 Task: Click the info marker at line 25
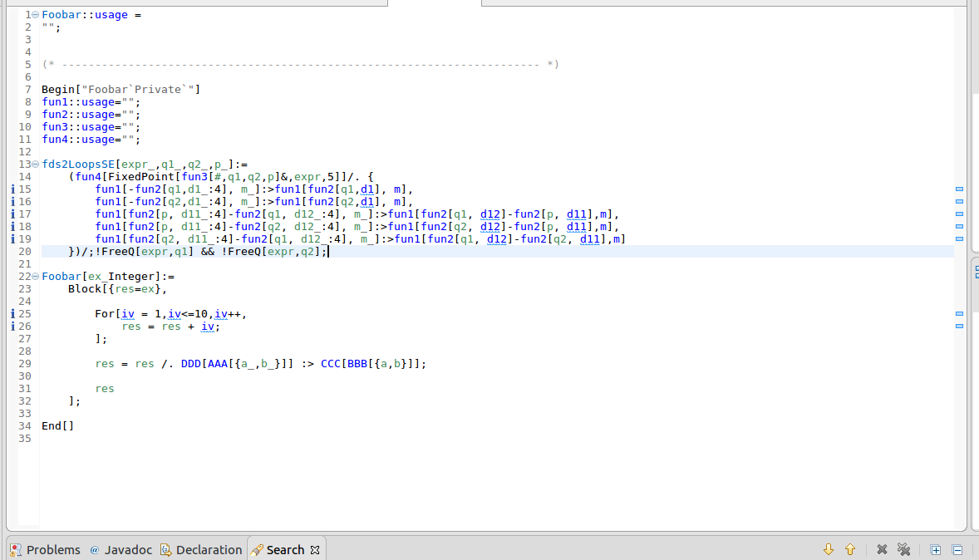(11, 313)
